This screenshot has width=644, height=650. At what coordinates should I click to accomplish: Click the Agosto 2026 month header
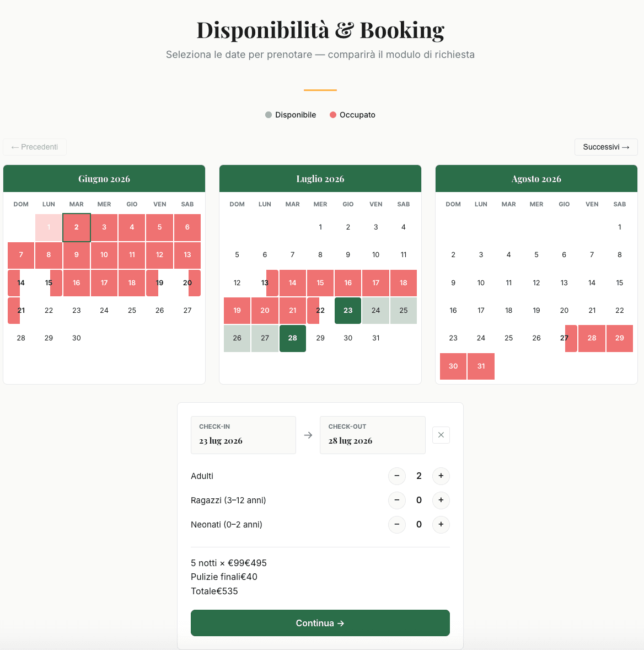coord(536,179)
